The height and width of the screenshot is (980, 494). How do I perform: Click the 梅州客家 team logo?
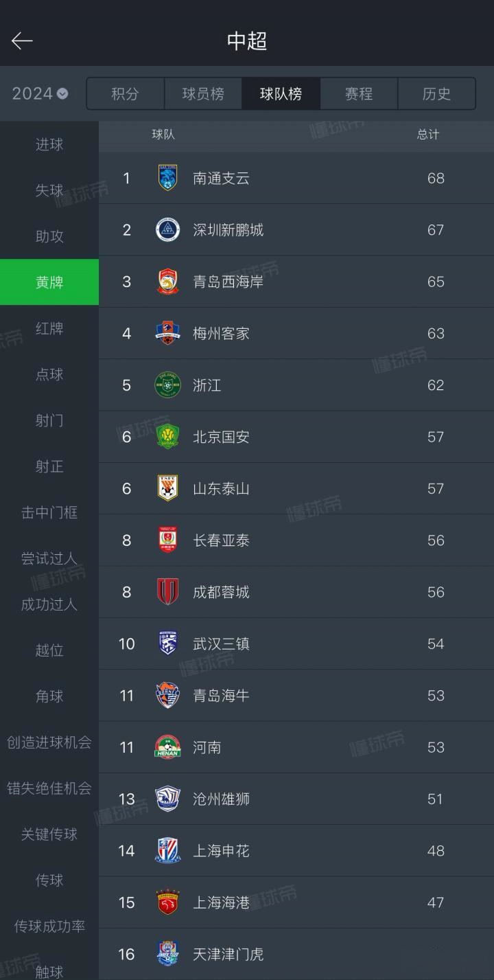(x=167, y=333)
